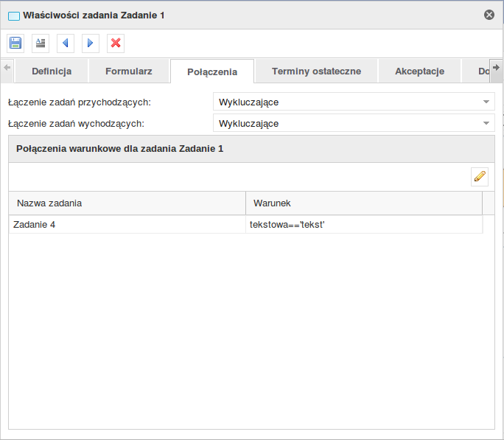Image resolution: width=504 pixels, height=440 pixels.
Task: Select the Terminy ostateczne tab
Action: click(316, 71)
